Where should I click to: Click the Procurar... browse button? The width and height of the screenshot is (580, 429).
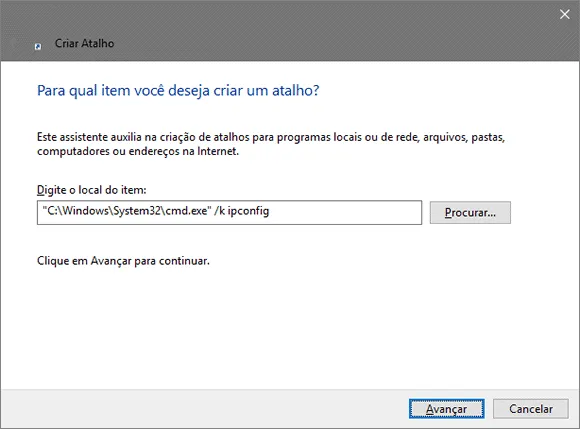(470, 213)
